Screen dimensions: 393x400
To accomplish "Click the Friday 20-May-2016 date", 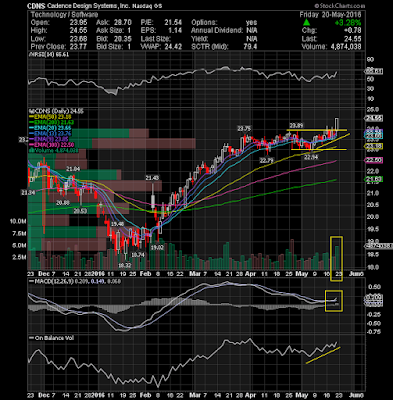I will [x=330, y=15].
